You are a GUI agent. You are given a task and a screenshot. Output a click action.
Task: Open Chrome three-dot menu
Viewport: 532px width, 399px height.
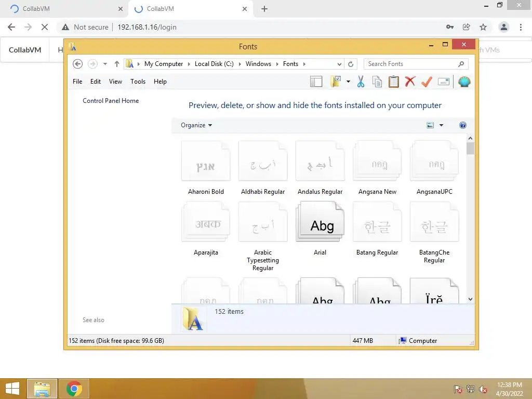click(x=521, y=27)
